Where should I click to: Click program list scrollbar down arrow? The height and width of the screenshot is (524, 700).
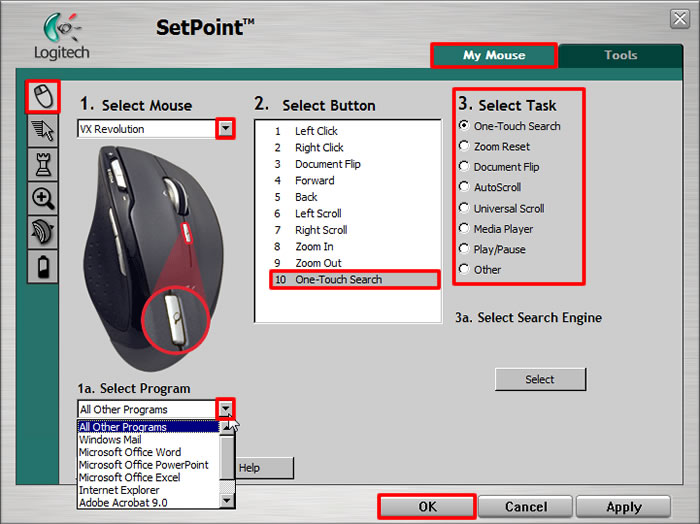tap(227, 501)
